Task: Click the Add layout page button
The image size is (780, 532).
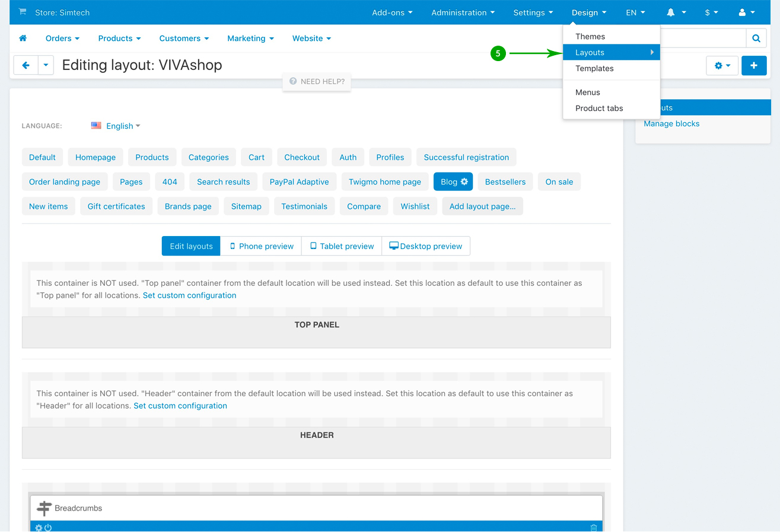Action: click(x=482, y=206)
